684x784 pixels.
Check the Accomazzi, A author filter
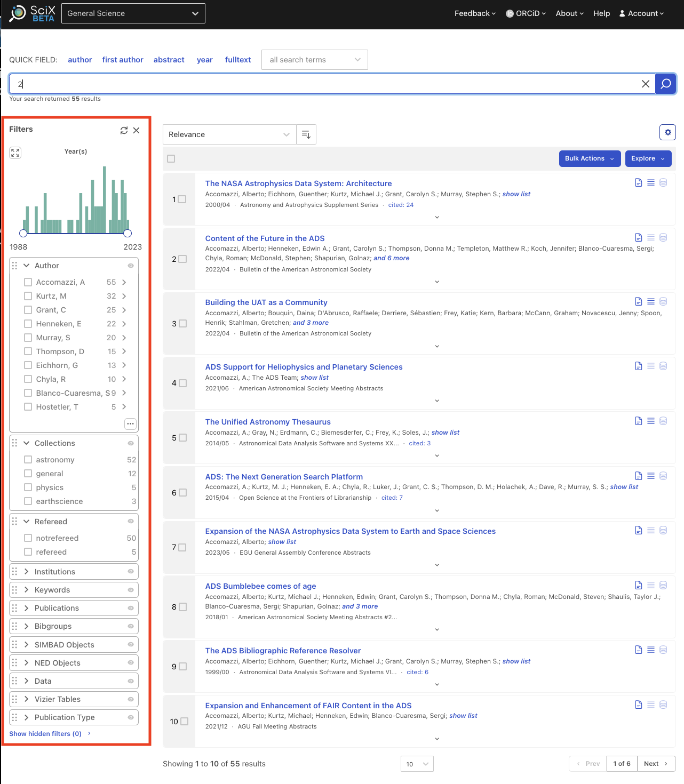point(28,282)
